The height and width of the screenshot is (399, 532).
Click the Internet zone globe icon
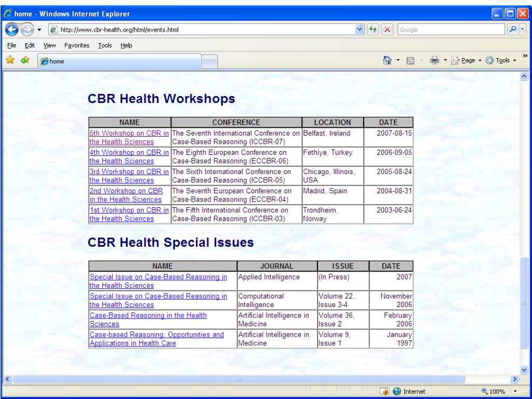coord(396,391)
